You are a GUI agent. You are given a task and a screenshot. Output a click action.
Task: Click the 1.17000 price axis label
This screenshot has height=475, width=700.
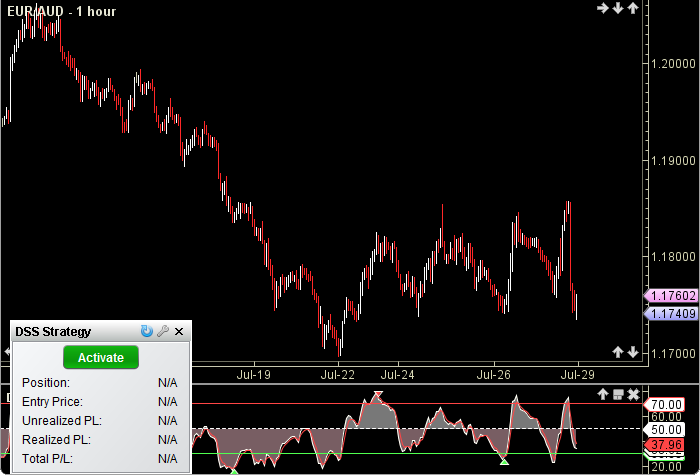tap(673, 354)
